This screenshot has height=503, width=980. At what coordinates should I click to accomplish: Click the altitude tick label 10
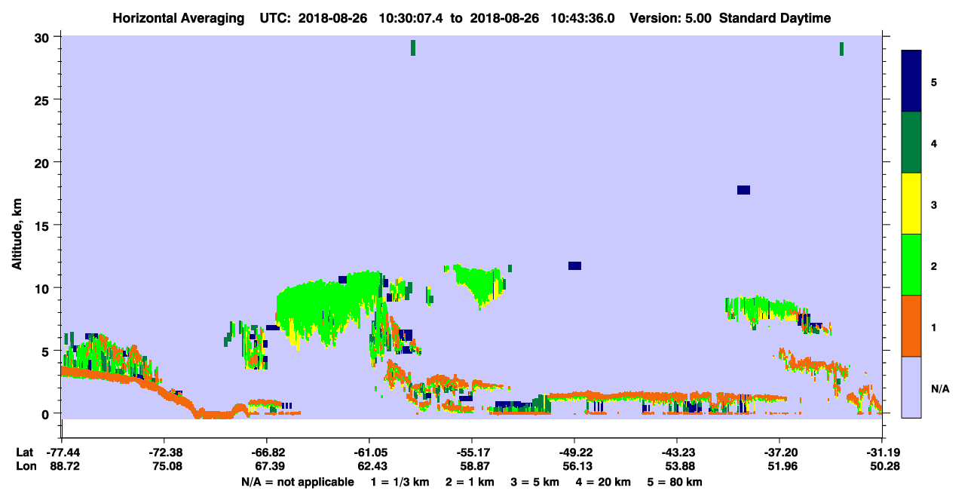click(x=44, y=288)
